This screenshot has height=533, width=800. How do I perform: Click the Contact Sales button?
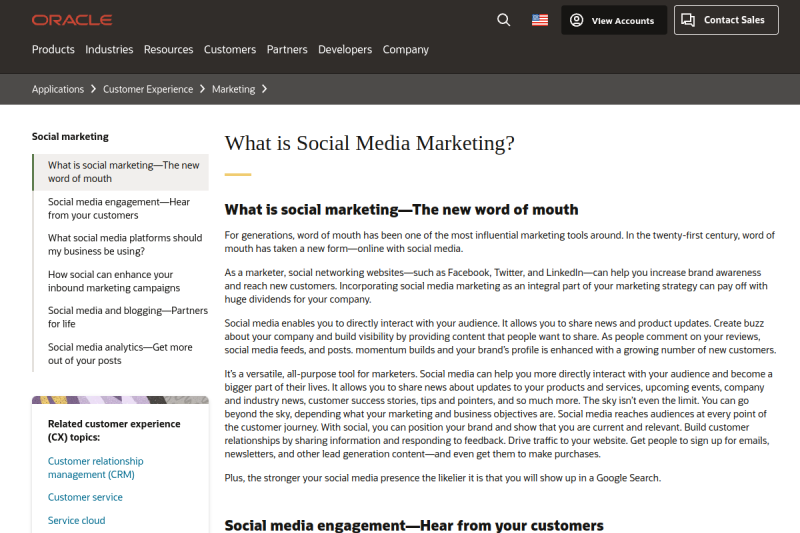point(726,20)
